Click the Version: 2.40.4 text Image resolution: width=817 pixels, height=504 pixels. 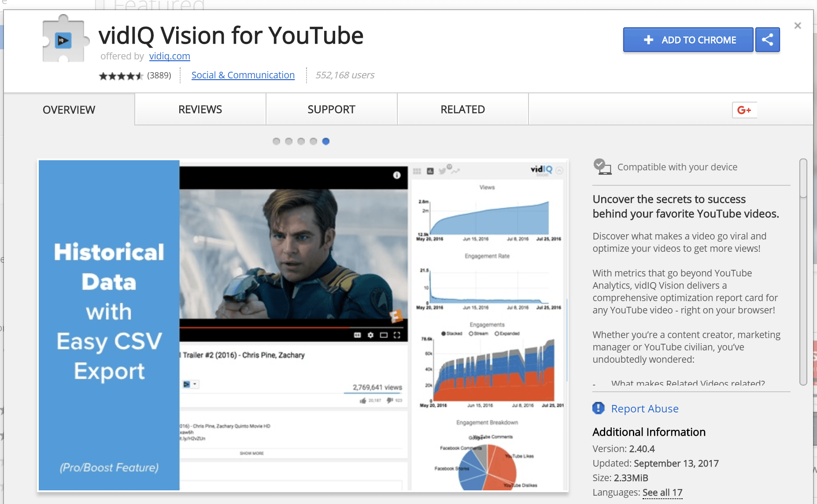click(x=623, y=449)
